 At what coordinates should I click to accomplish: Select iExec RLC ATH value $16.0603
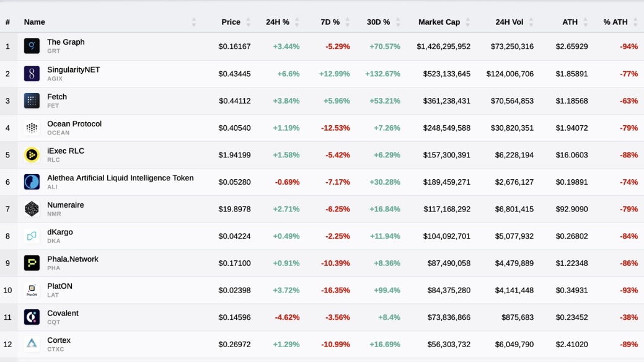[571, 156]
